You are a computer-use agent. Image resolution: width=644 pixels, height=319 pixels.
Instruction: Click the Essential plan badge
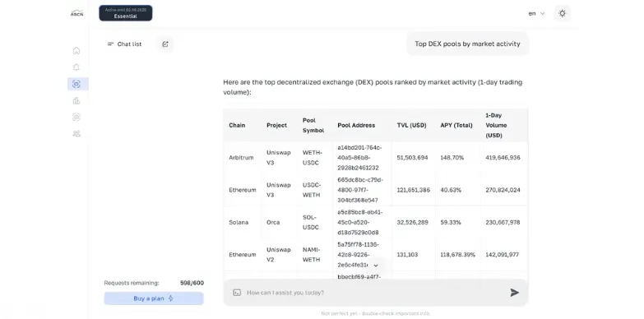[126, 13]
